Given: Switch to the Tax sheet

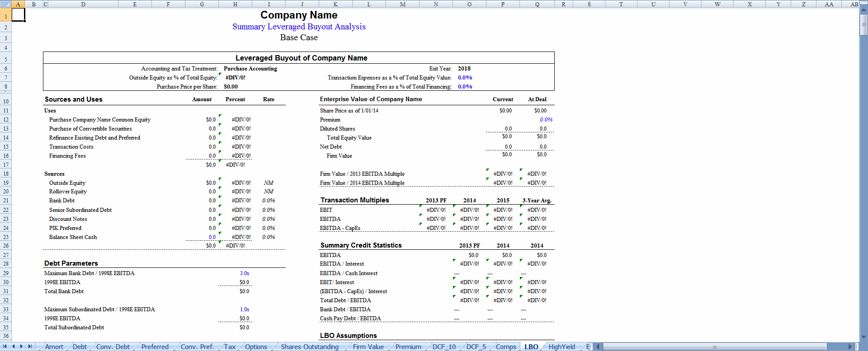Looking at the screenshot, I should pos(230,347).
